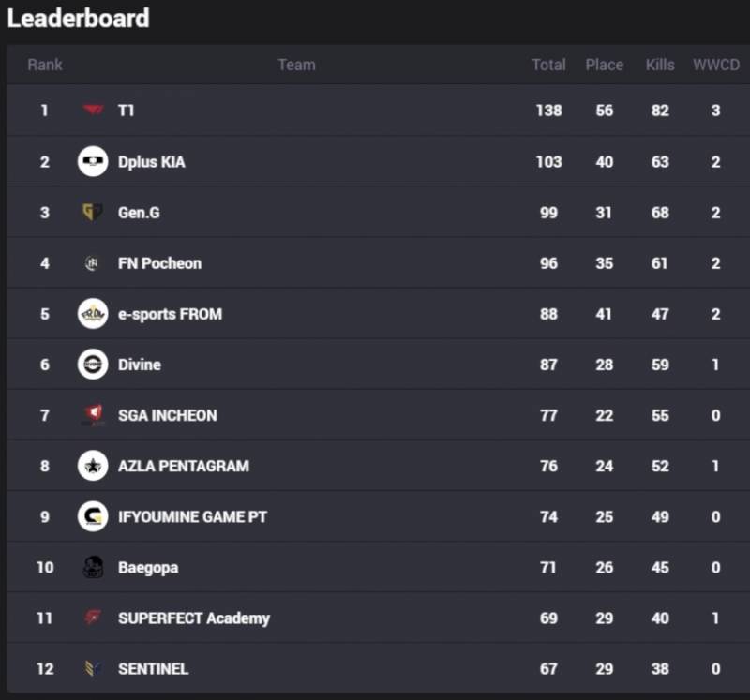
Task: Sort by the Kills column header
Action: (660, 65)
